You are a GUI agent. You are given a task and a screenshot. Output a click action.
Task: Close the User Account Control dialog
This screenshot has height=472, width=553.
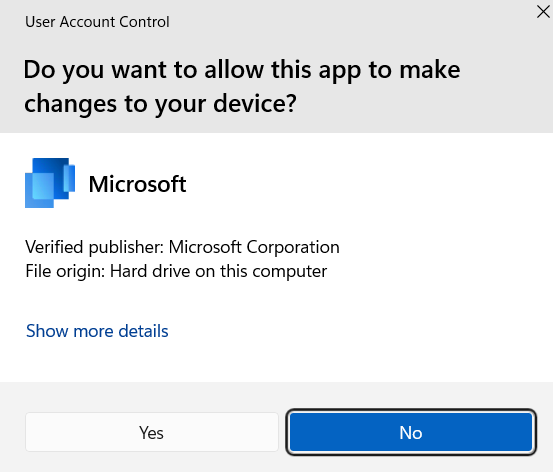click(x=543, y=12)
